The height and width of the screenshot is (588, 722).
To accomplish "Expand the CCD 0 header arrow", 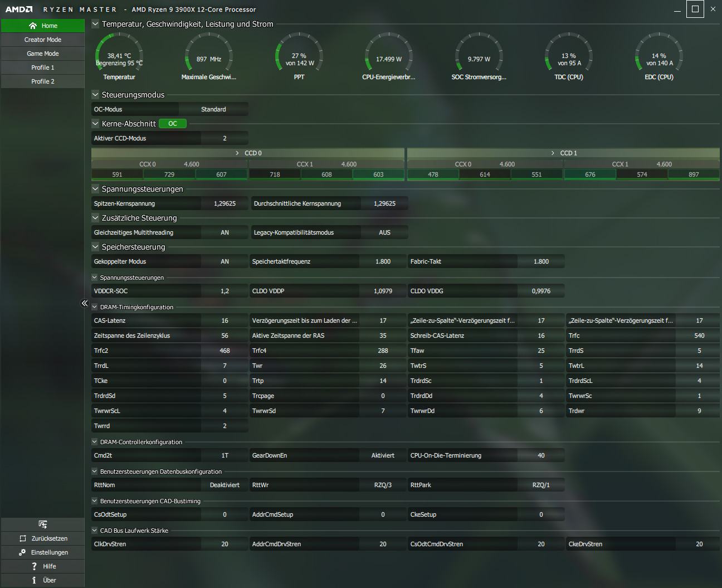I will click(x=238, y=153).
